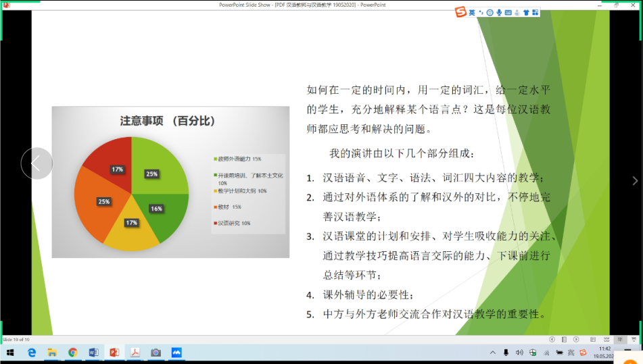Click the large left back arrow circle
643x364 pixels.
[x=37, y=163]
